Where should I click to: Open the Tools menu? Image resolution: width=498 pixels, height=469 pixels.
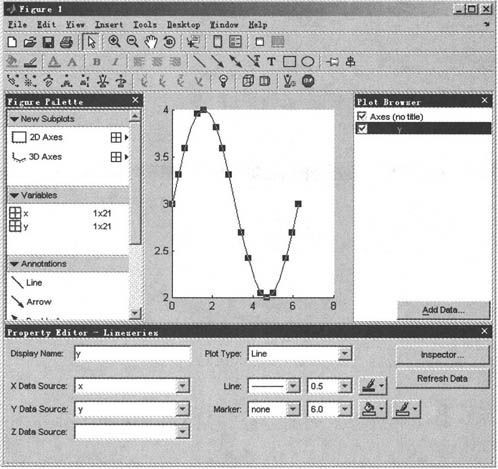coord(145,25)
